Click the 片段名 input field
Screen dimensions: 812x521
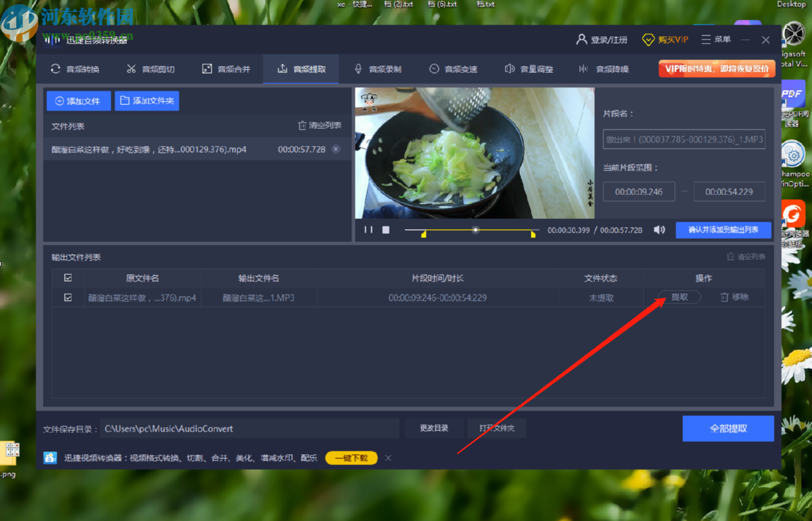tap(684, 139)
